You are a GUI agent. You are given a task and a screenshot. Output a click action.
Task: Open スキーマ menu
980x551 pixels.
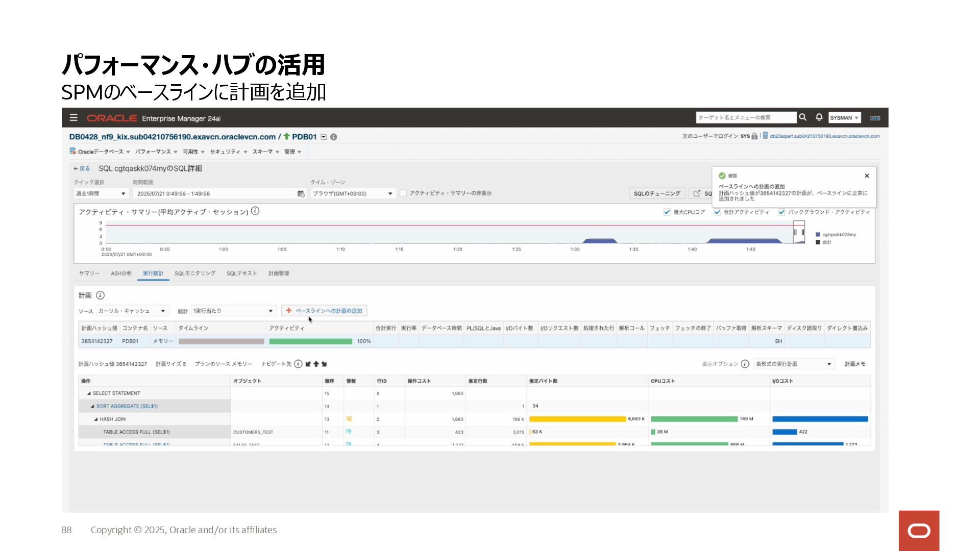[265, 152]
